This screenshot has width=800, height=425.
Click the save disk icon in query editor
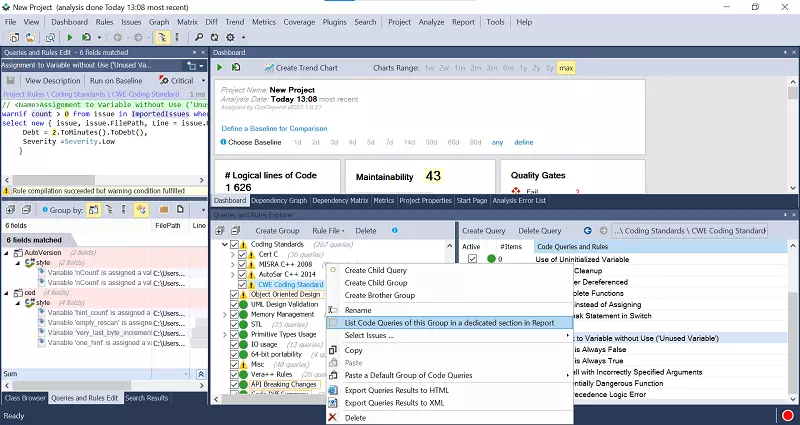[x=9, y=80]
